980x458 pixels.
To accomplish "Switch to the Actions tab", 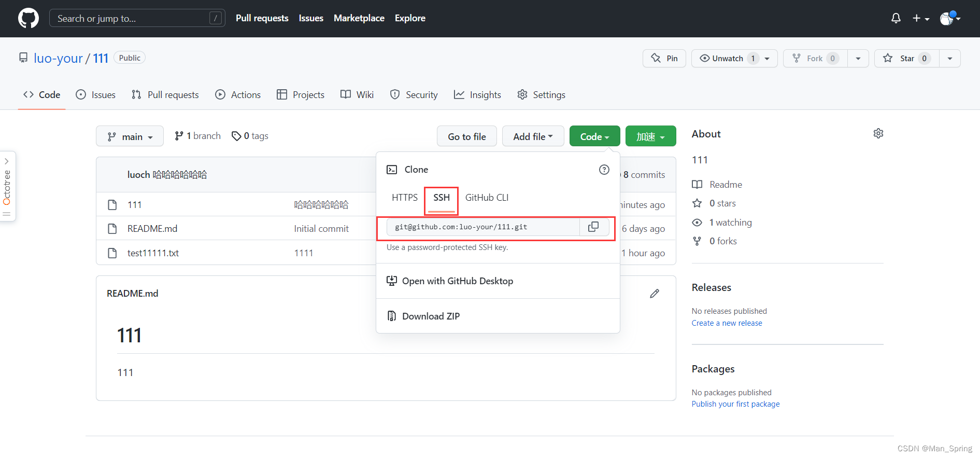I will 238,94.
